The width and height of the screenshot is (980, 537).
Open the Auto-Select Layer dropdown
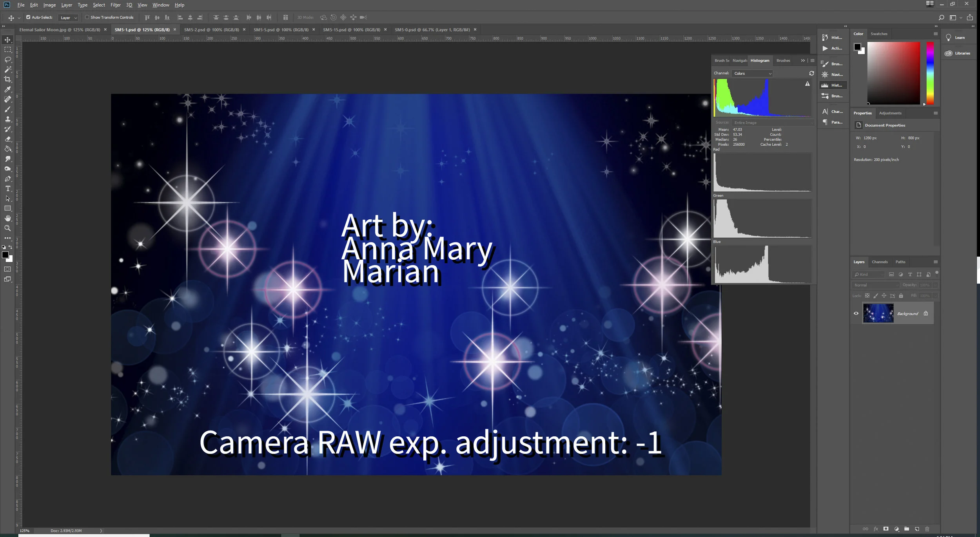[x=68, y=18]
